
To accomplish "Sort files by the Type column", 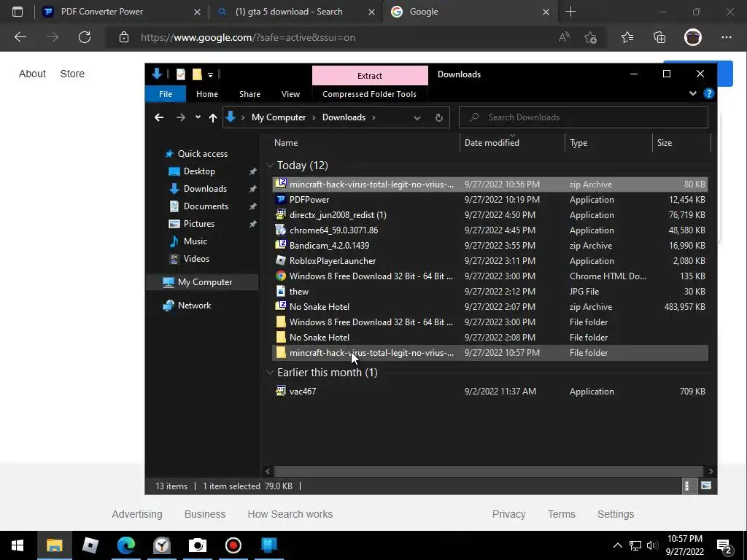I will point(578,142).
